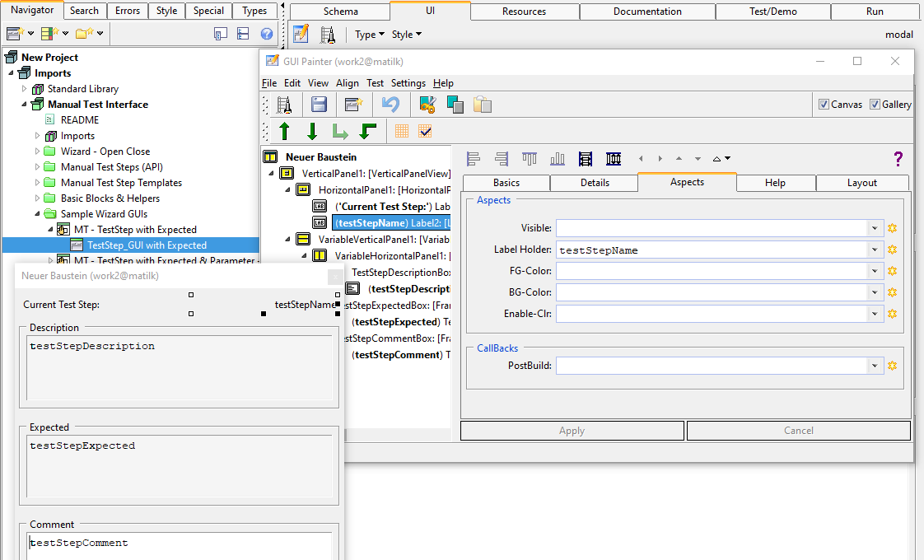924x560 pixels.
Task: Click the Cut scissors icon in GUI Painter
Action: click(x=427, y=105)
